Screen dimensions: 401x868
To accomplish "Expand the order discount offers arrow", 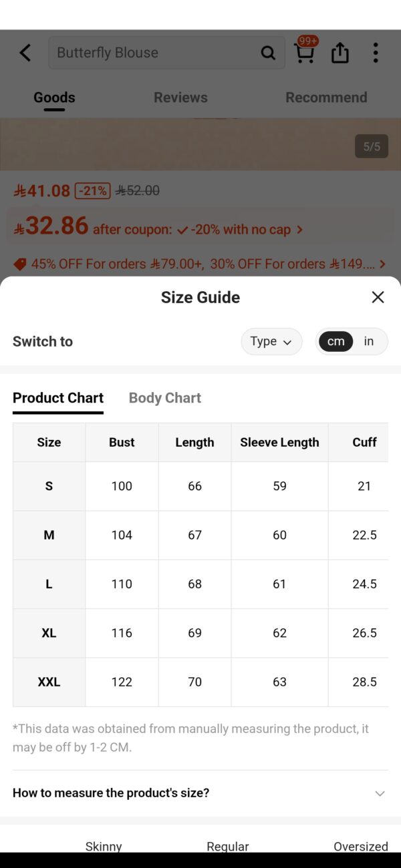I will click(x=382, y=264).
